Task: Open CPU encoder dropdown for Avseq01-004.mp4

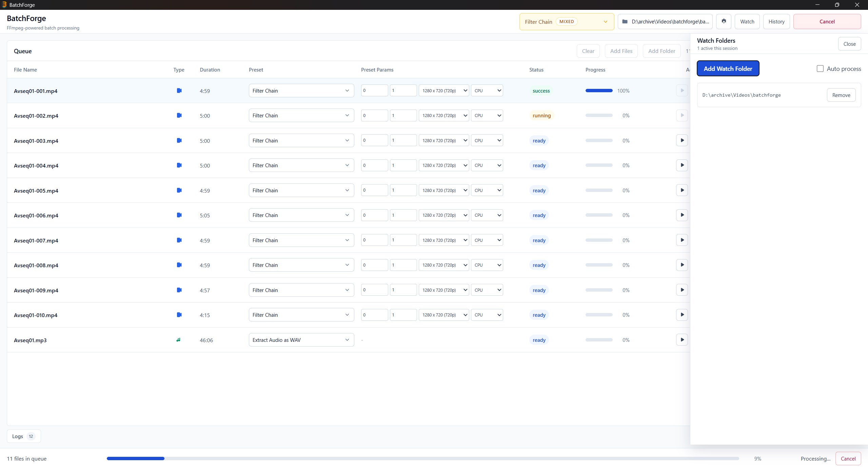Action: point(487,165)
